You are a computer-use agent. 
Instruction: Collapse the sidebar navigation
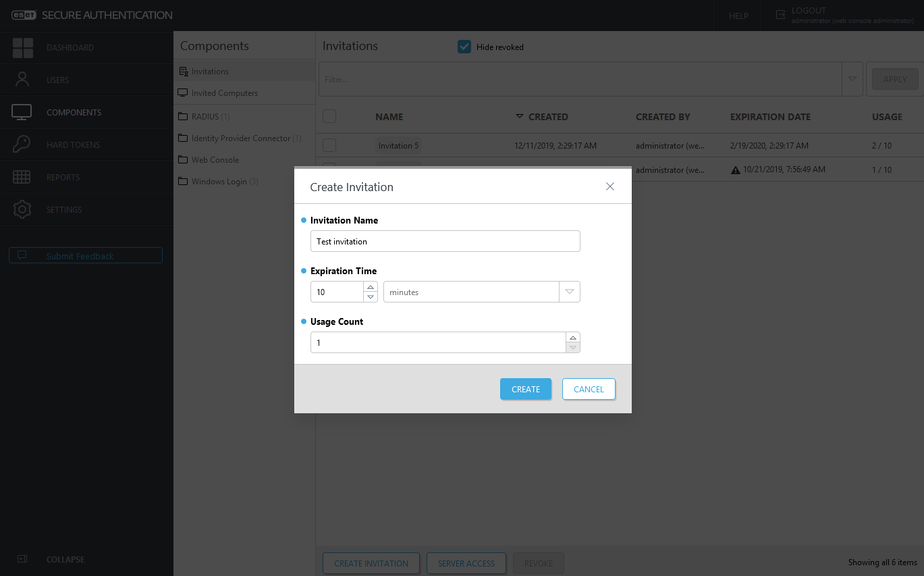click(x=22, y=559)
